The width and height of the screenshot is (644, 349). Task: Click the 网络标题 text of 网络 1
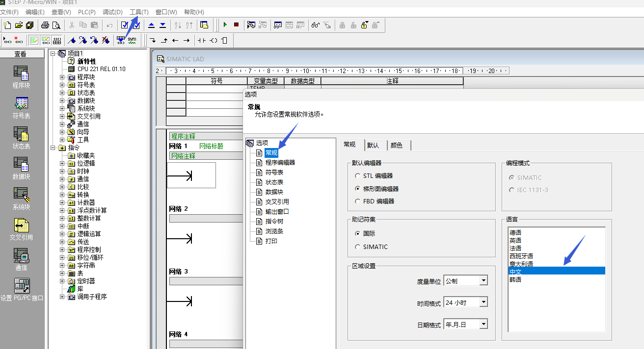click(211, 146)
